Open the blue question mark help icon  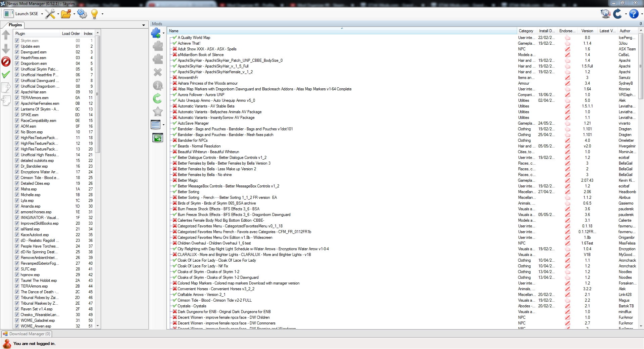point(634,14)
